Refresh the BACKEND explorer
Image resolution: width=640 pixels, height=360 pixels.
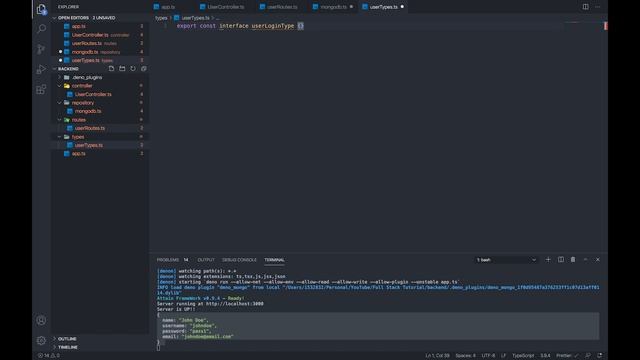pyautogui.click(x=133, y=69)
